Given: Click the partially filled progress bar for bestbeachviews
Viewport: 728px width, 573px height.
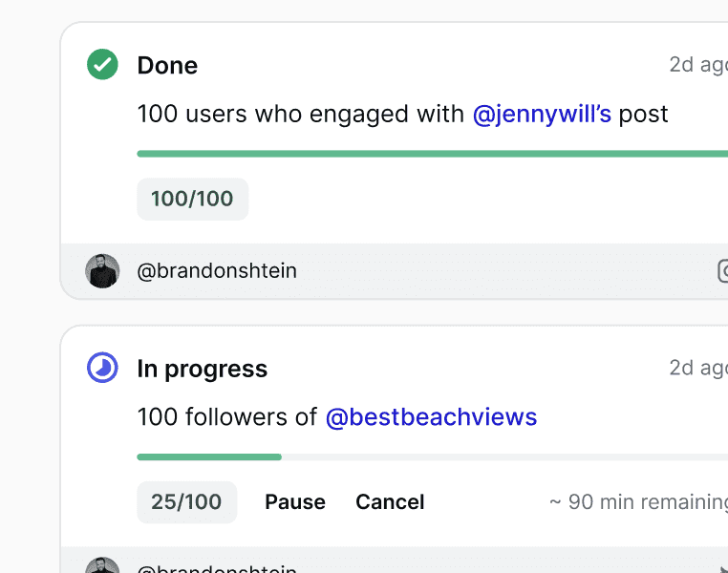Looking at the screenshot, I should tap(430, 457).
